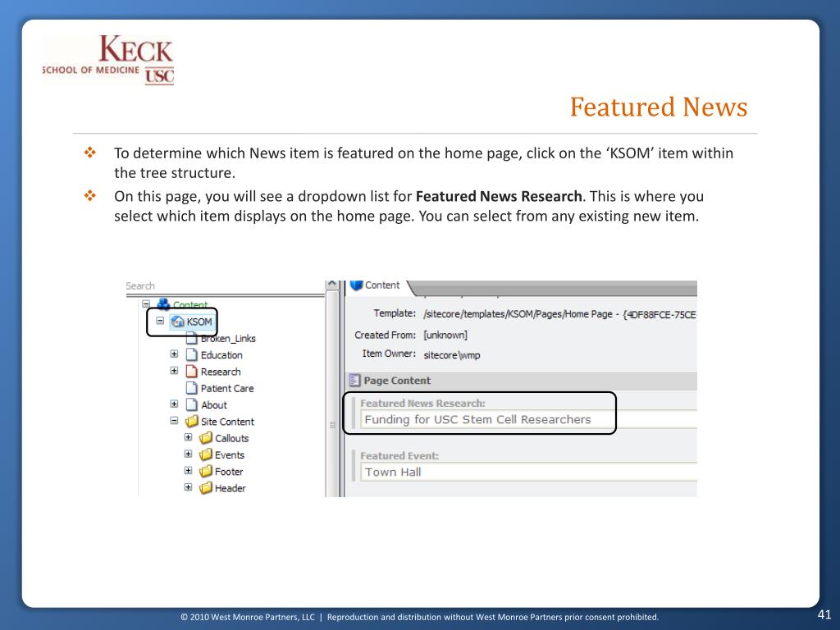Click the Search field in tree panel

225,286
